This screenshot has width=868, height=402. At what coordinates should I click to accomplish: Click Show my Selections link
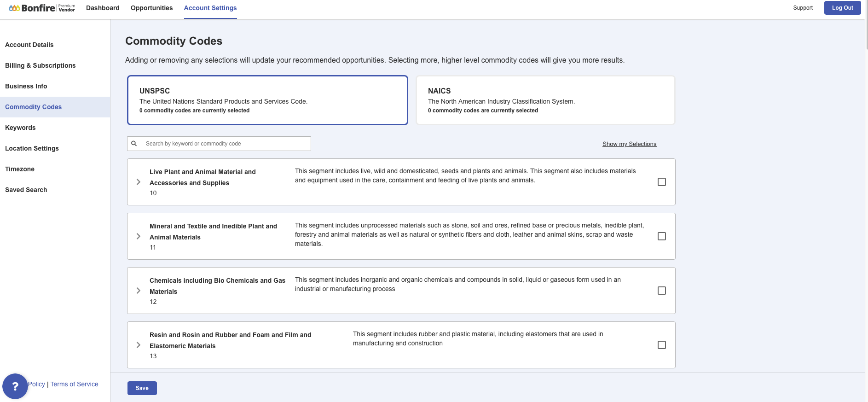coord(629,144)
